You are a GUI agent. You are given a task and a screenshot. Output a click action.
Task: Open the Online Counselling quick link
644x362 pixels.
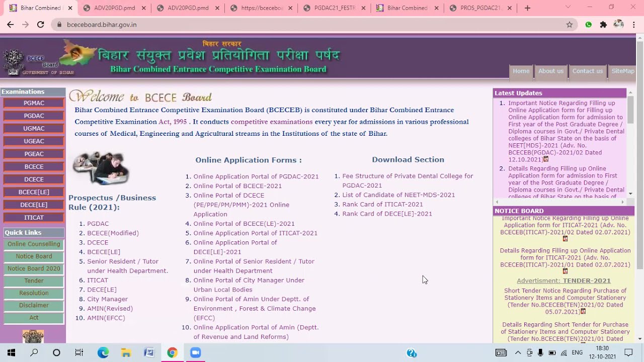pos(34,244)
